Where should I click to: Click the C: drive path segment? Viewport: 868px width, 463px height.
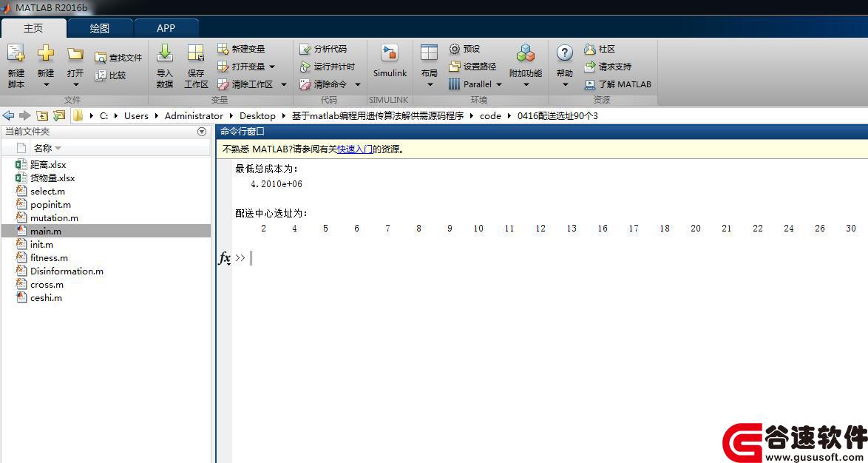point(104,115)
